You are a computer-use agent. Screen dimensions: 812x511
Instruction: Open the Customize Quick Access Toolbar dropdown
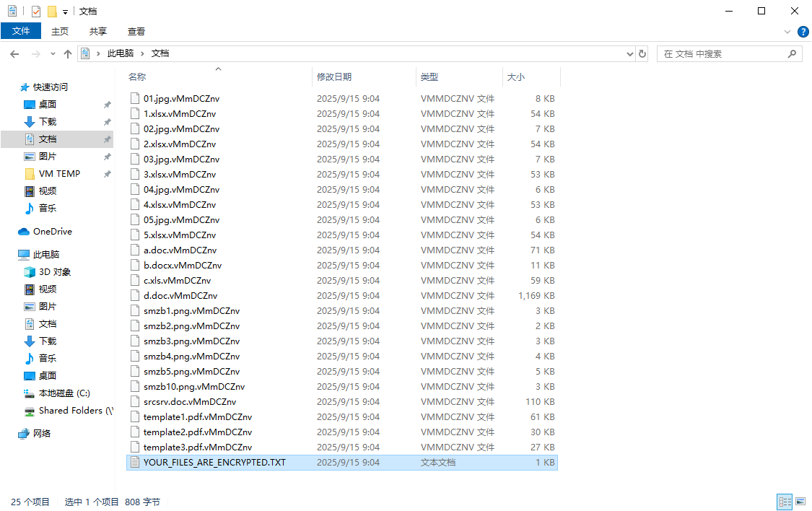tap(65, 12)
